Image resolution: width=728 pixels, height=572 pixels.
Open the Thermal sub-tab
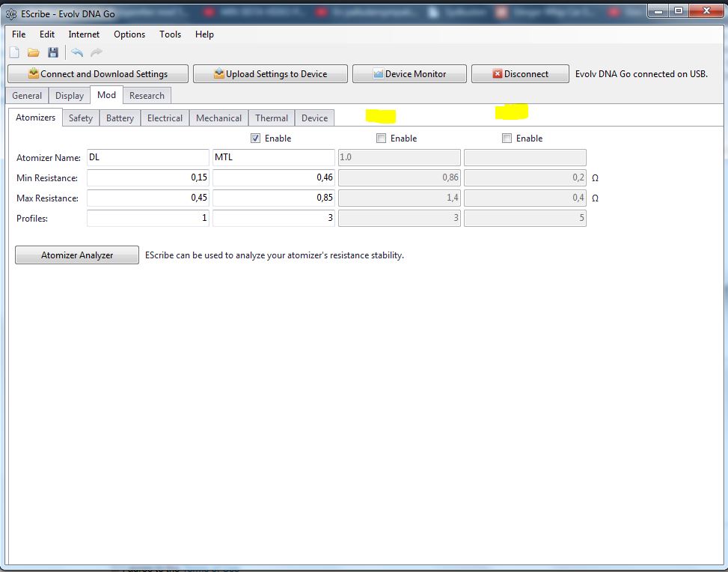click(x=272, y=118)
